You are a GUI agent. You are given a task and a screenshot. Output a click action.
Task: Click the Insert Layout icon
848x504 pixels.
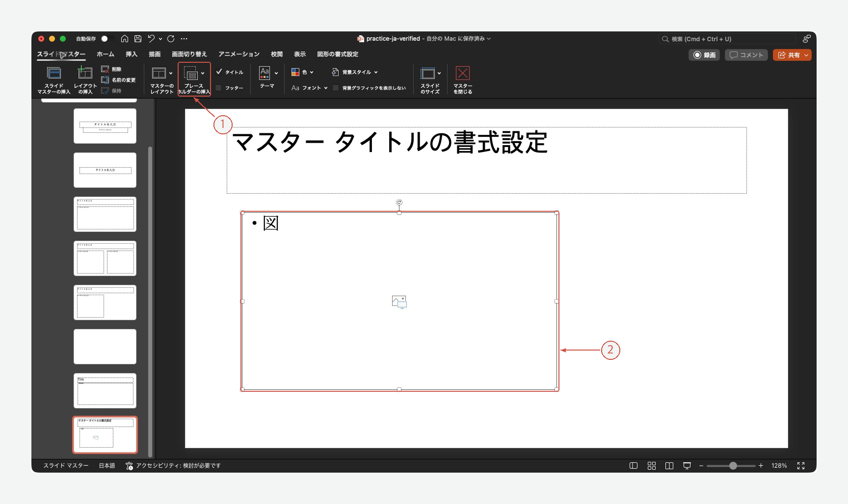[85, 73]
